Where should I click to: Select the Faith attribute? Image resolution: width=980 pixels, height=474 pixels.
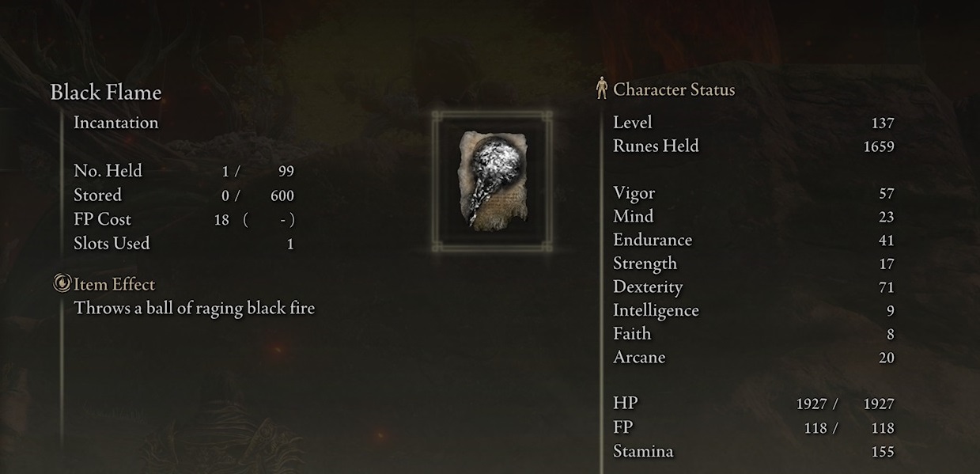(x=753, y=334)
